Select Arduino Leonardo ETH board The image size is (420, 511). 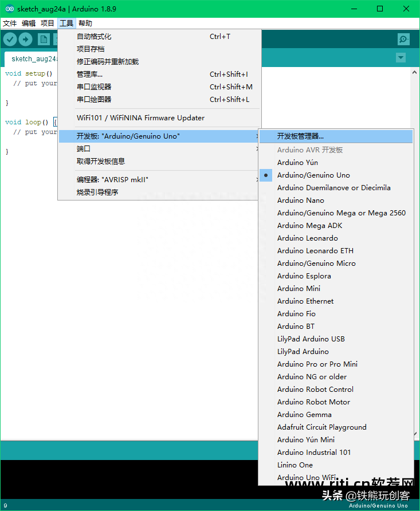click(336, 250)
